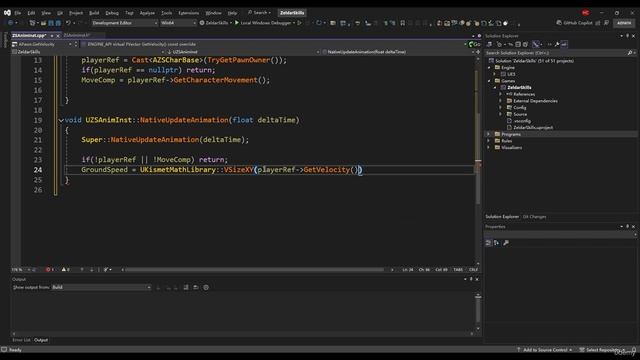Switch to the Error List tab
This screenshot has width=640, height=360.
coord(21,340)
